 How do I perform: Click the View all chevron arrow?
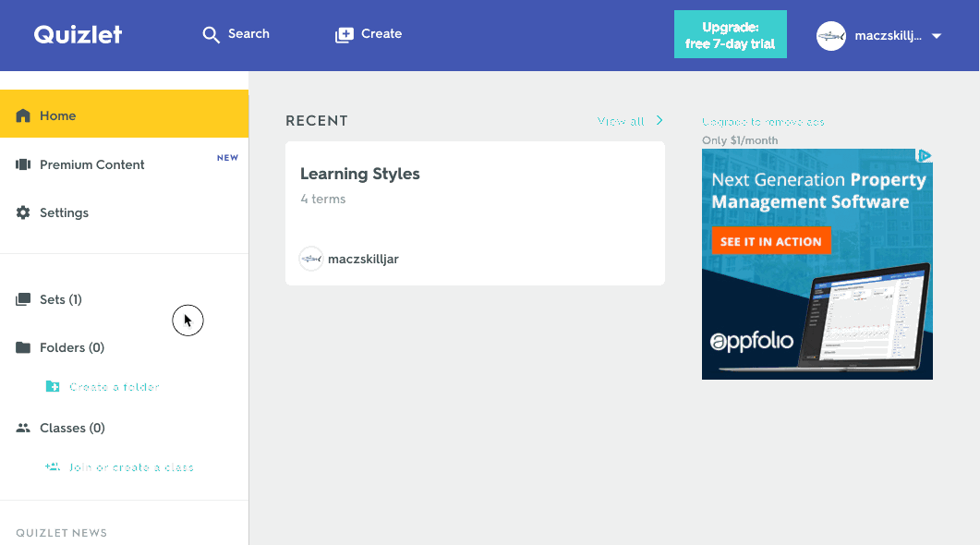pyautogui.click(x=659, y=120)
